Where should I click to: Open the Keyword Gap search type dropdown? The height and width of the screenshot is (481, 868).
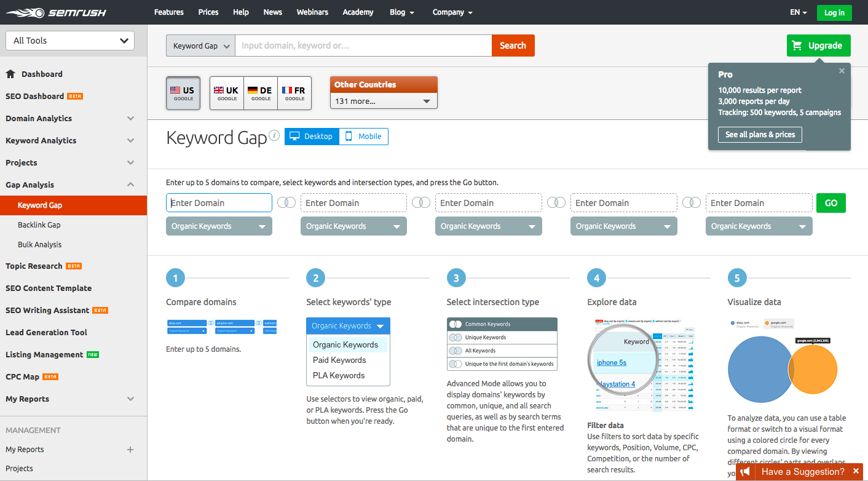coord(200,46)
